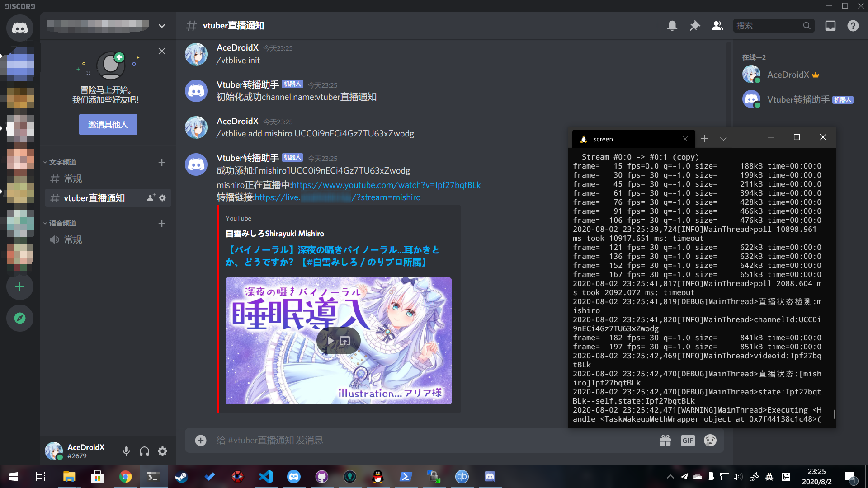868x488 pixels.
Task: Deafen audio with the headphones icon
Action: tap(144, 451)
